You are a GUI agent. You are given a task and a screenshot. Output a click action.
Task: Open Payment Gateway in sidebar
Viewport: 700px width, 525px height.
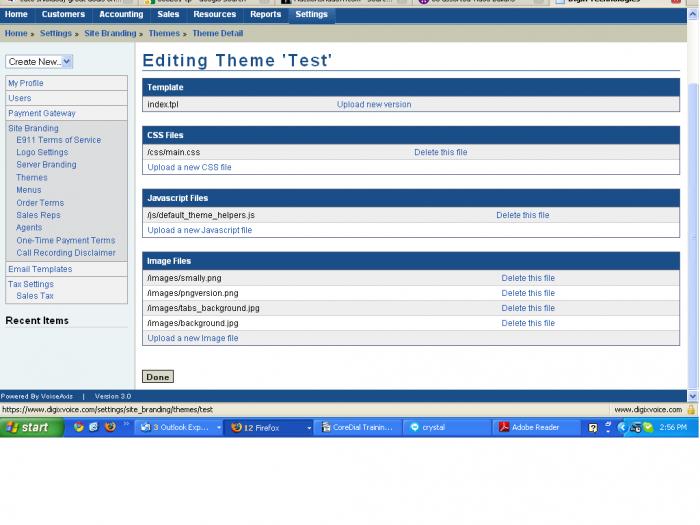click(42, 113)
